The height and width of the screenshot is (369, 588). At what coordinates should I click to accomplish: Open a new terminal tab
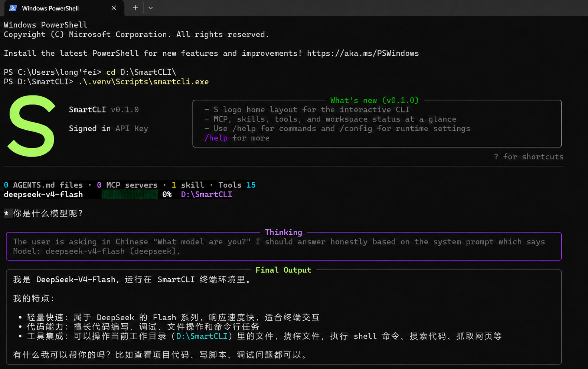pos(135,8)
